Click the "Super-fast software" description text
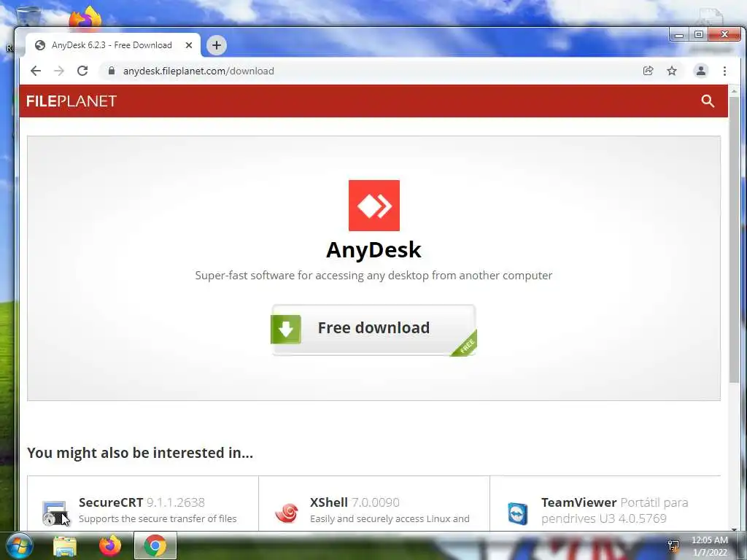 click(x=374, y=275)
